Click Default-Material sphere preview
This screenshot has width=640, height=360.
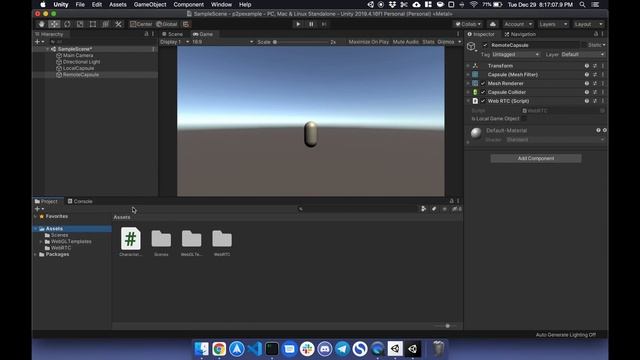pos(476,133)
